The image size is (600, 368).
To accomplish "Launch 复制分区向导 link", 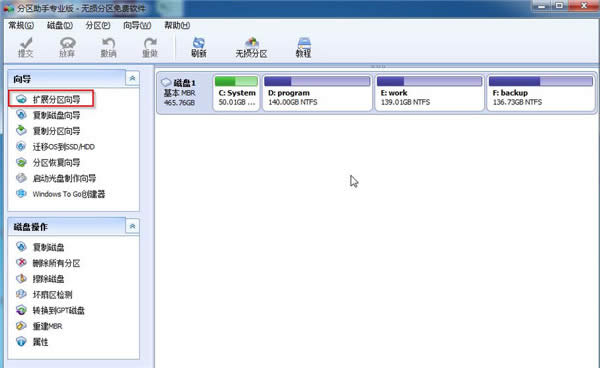I will click(x=56, y=131).
